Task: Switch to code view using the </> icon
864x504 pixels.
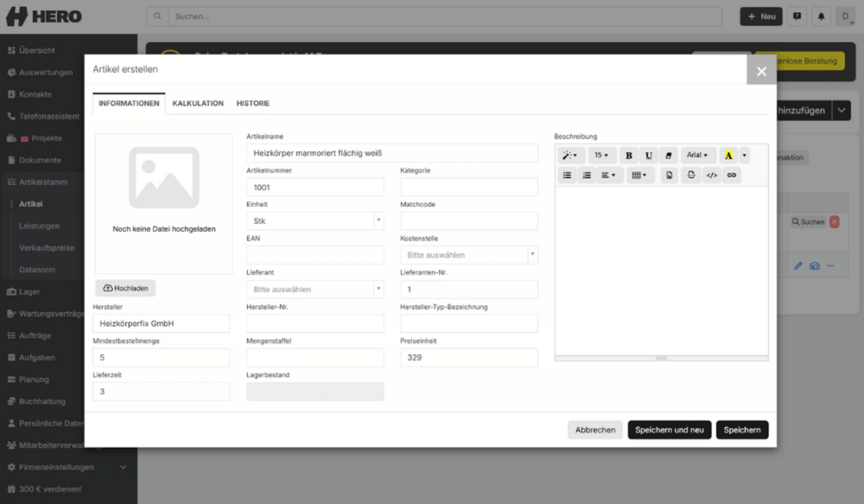Action: click(712, 175)
